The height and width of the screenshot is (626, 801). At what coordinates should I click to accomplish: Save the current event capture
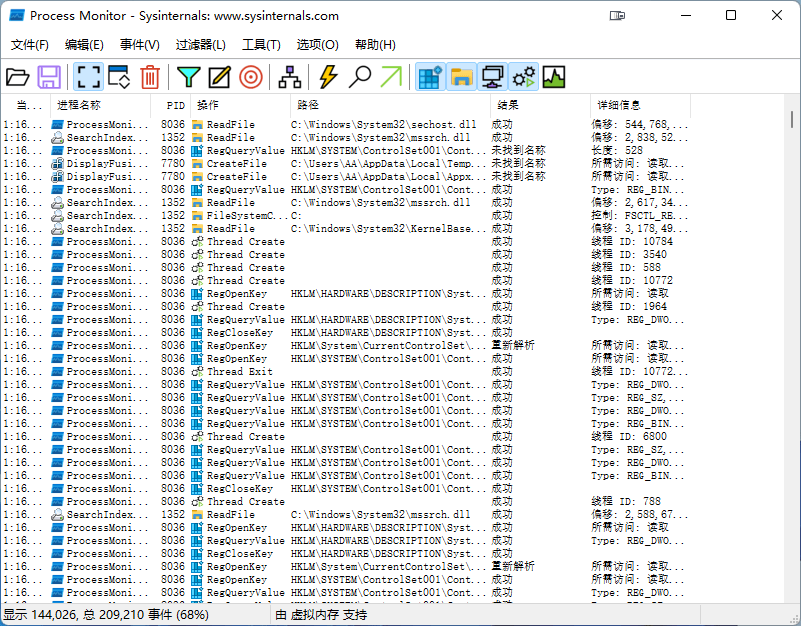point(53,76)
